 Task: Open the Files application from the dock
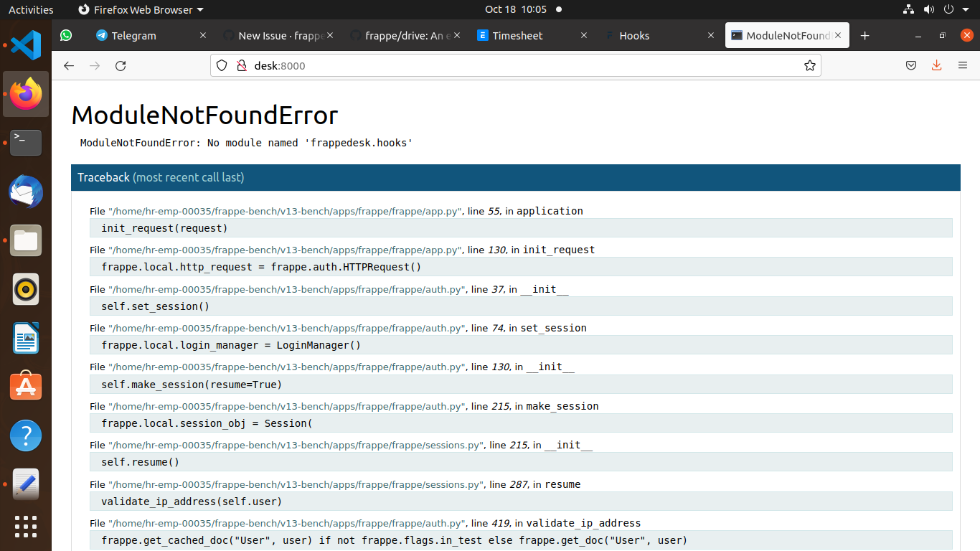(x=25, y=240)
